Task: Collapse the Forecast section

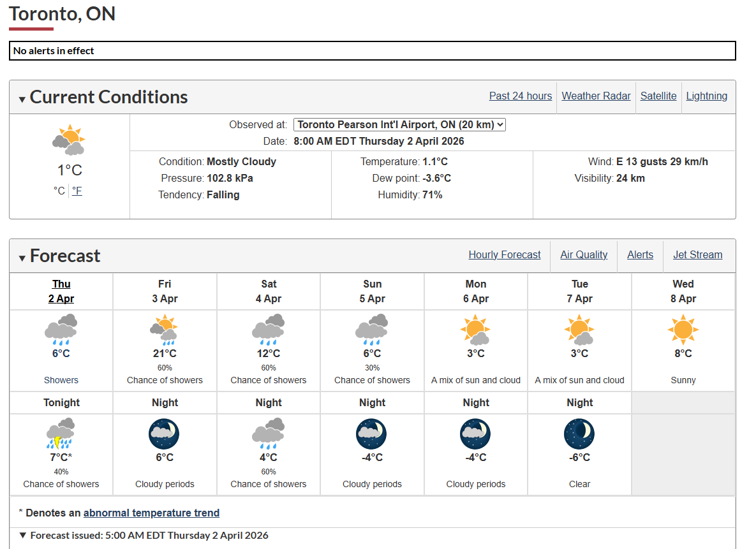Action: tap(22, 258)
